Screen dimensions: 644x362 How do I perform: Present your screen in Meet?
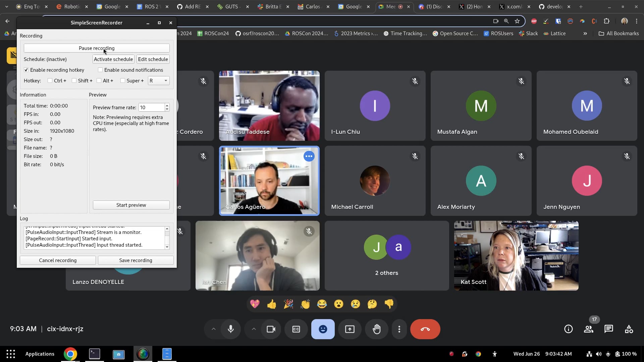tap(350, 329)
